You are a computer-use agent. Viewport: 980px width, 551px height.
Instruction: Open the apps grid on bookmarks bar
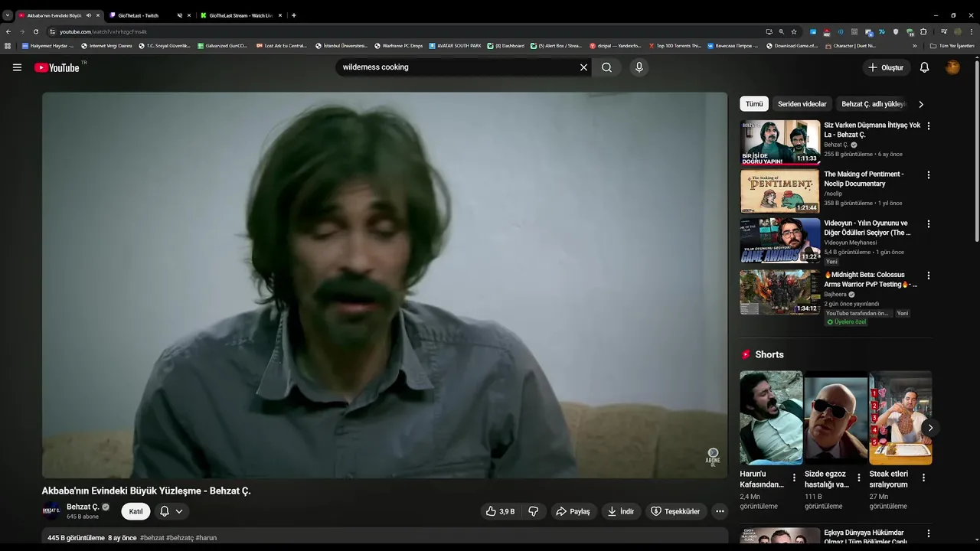pos(8,46)
